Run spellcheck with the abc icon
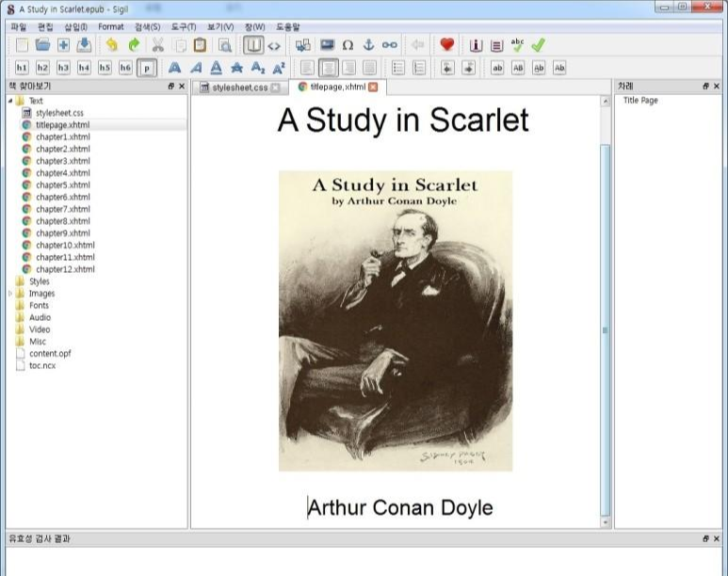Image resolution: width=728 pixels, height=576 pixels. [x=517, y=45]
